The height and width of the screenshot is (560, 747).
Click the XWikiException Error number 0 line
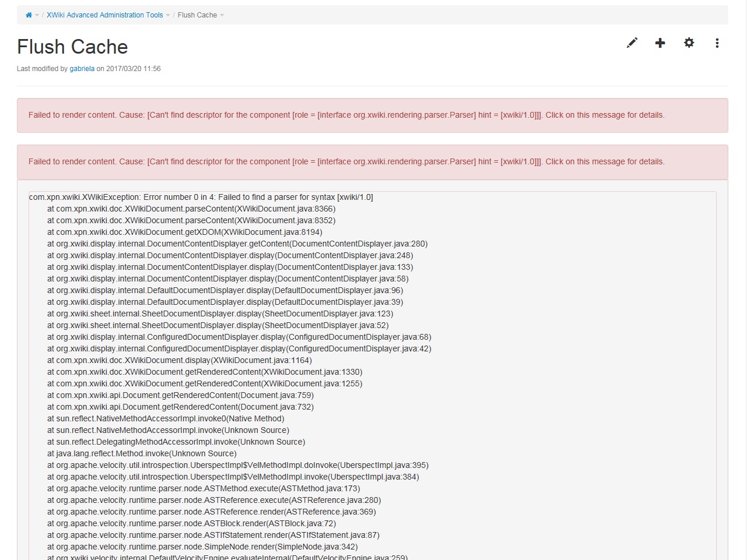[201, 197]
